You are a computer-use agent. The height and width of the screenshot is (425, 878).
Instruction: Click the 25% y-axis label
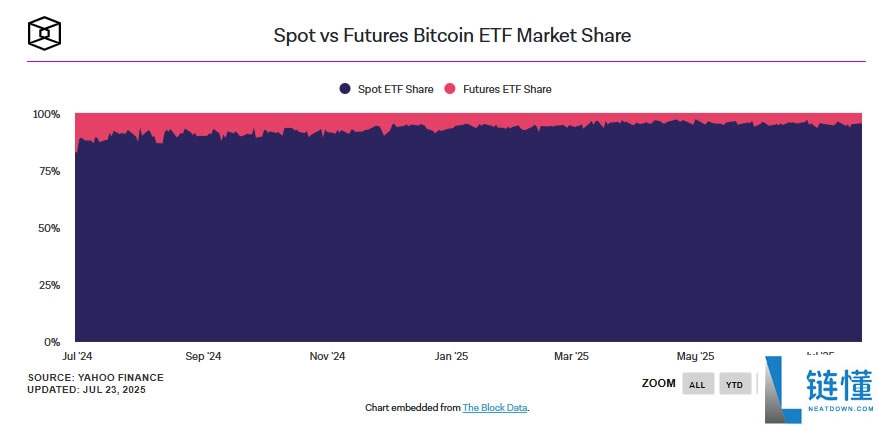point(49,285)
